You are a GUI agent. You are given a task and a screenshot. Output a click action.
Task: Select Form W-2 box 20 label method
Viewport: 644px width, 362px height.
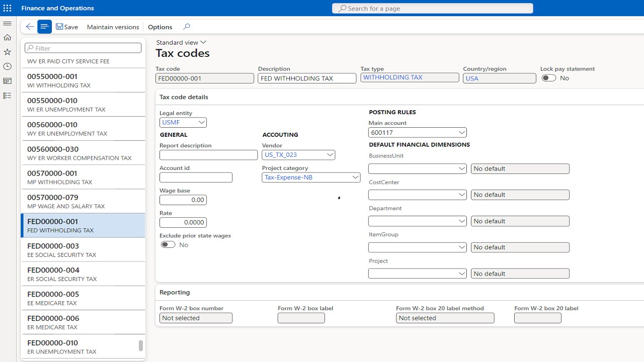click(x=445, y=318)
